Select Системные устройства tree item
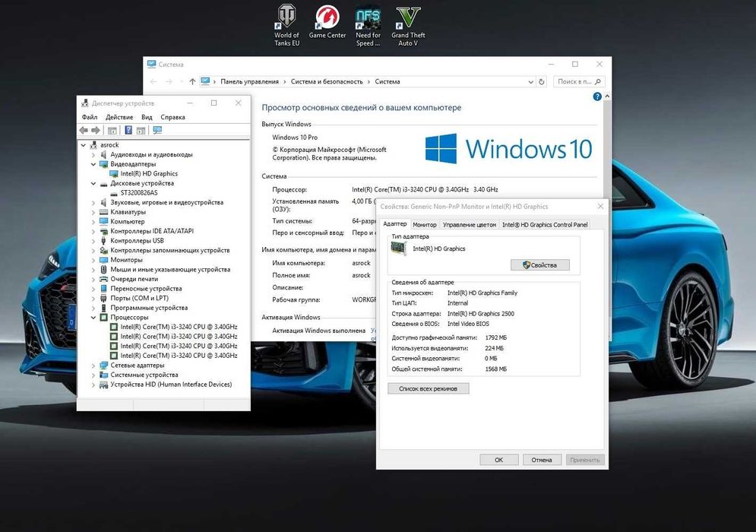The width and height of the screenshot is (756, 532). pyautogui.click(x=144, y=375)
